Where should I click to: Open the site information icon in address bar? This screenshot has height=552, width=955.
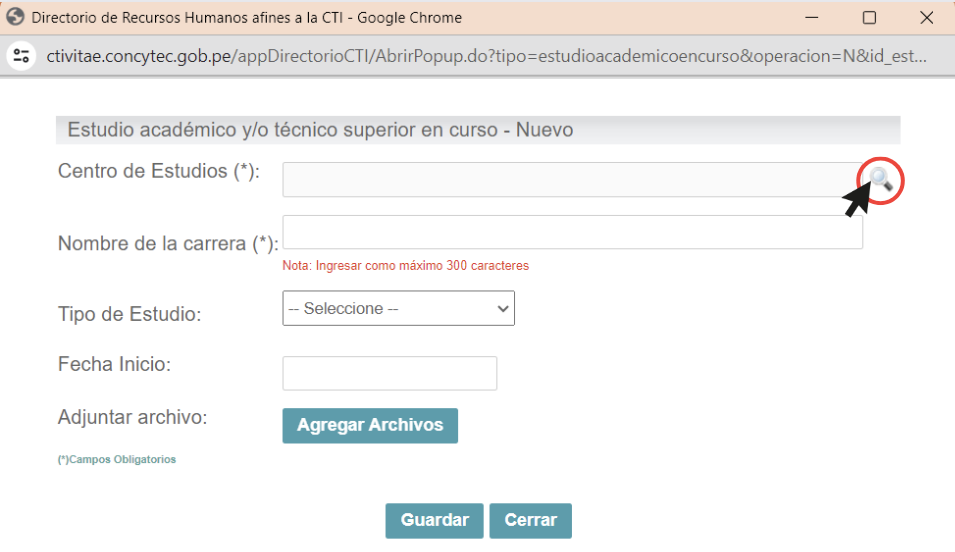(21, 56)
